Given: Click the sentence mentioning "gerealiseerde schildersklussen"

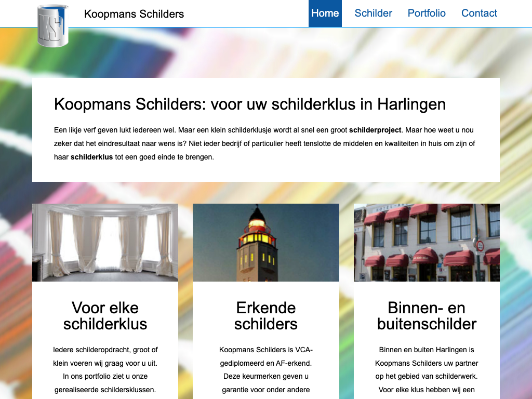Looking at the screenshot, I should tap(105, 389).
